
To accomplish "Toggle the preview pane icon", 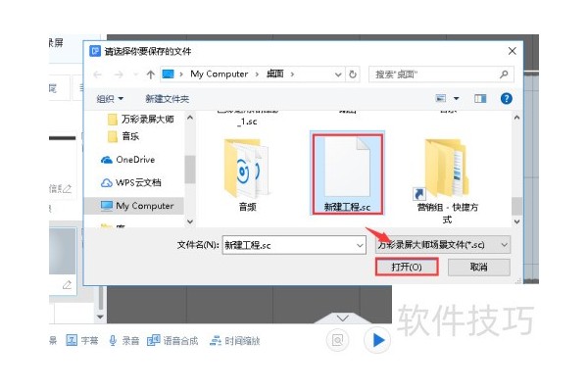I will pyautogui.click(x=480, y=98).
